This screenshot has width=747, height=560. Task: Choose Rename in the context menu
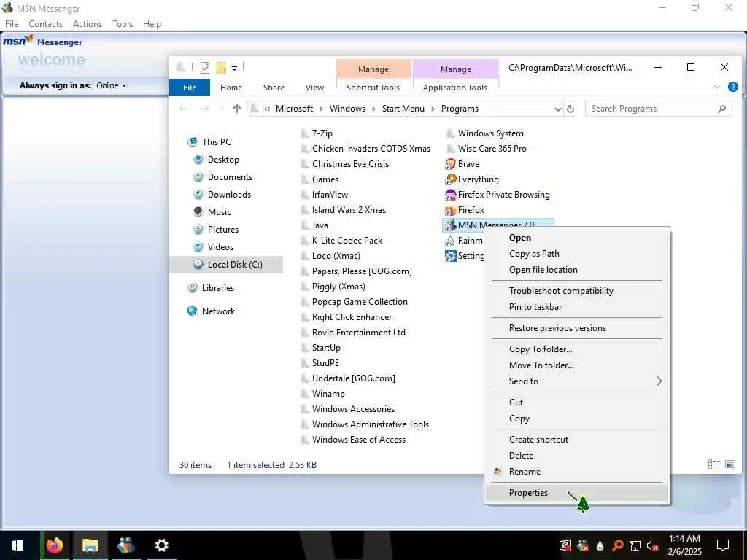click(576, 472)
